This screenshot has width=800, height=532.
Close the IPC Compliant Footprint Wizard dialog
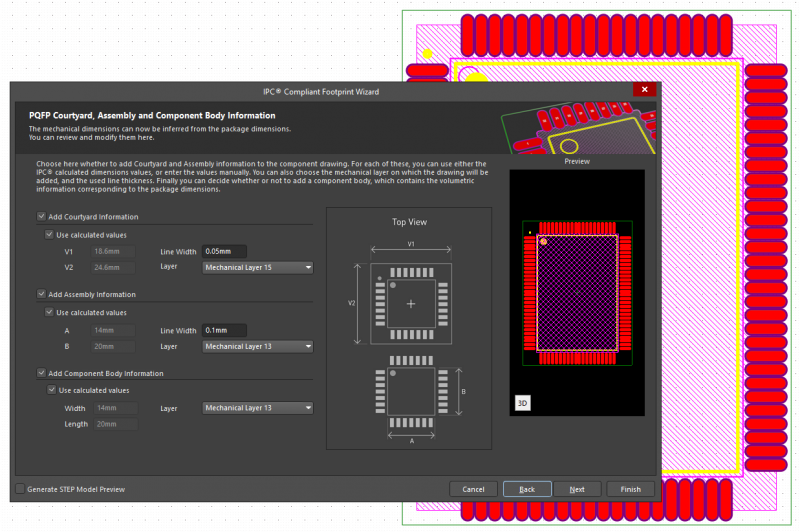645,91
